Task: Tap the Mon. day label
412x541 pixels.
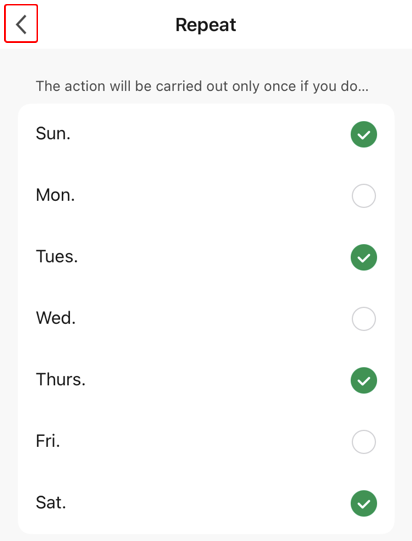Action: coord(55,195)
